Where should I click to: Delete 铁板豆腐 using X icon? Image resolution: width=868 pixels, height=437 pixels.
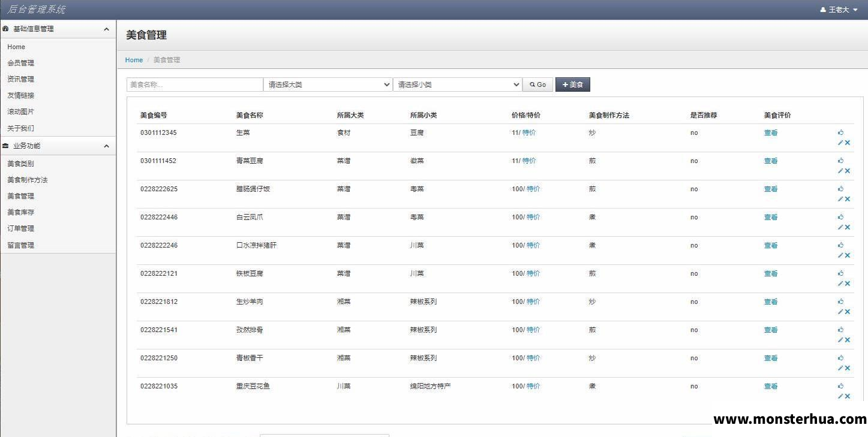(848, 284)
